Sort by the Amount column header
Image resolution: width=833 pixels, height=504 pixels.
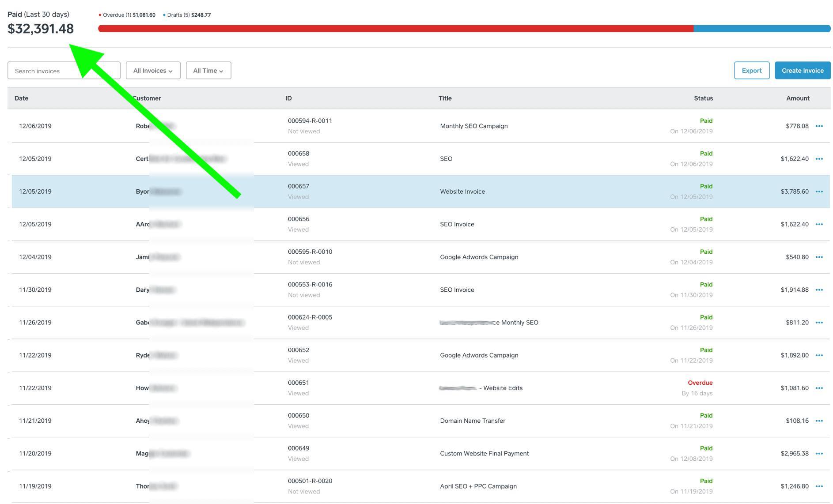coord(797,98)
